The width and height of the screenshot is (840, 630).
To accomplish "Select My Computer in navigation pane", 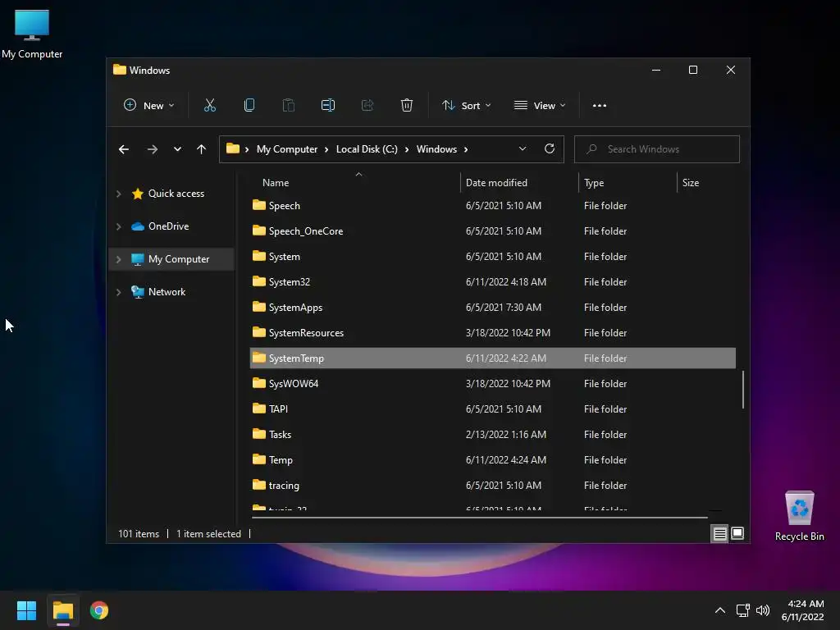I will tap(178, 259).
